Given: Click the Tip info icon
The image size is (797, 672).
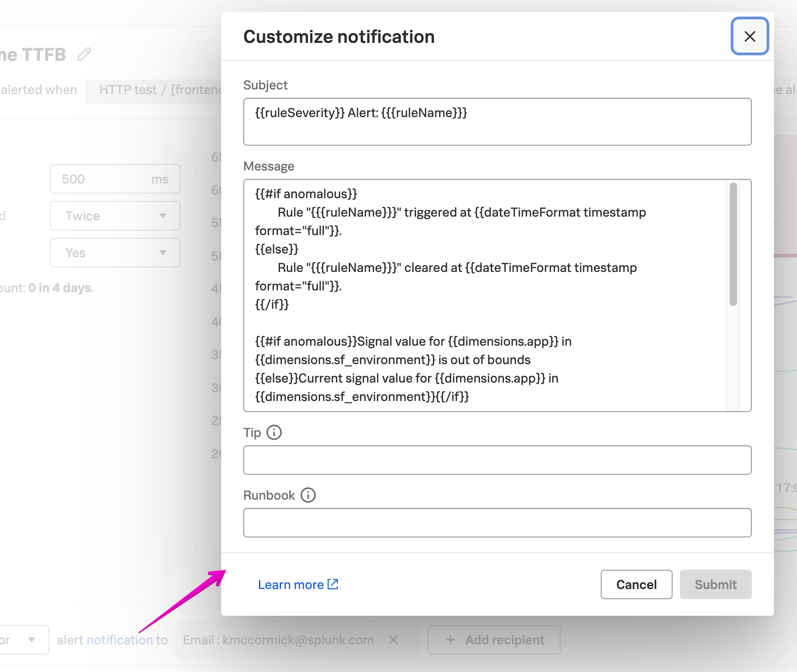Looking at the screenshot, I should pyautogui.click(x=275, y=432).
